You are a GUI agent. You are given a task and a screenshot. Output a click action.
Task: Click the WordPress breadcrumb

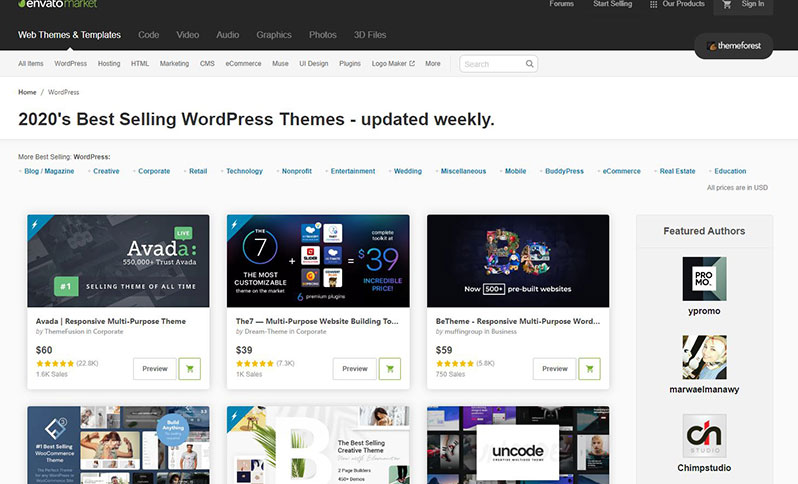click(64, 92)
